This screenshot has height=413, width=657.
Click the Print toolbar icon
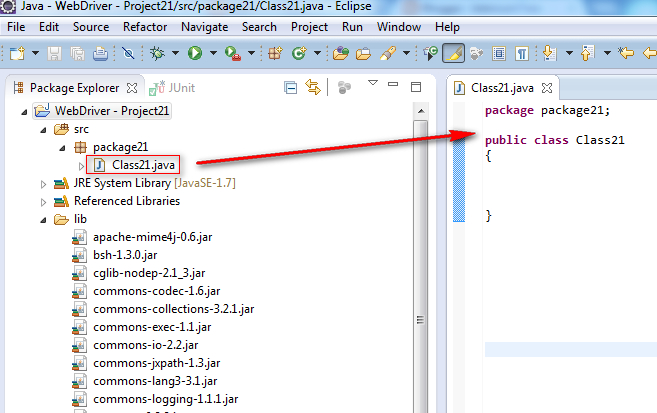click(100, 54)
